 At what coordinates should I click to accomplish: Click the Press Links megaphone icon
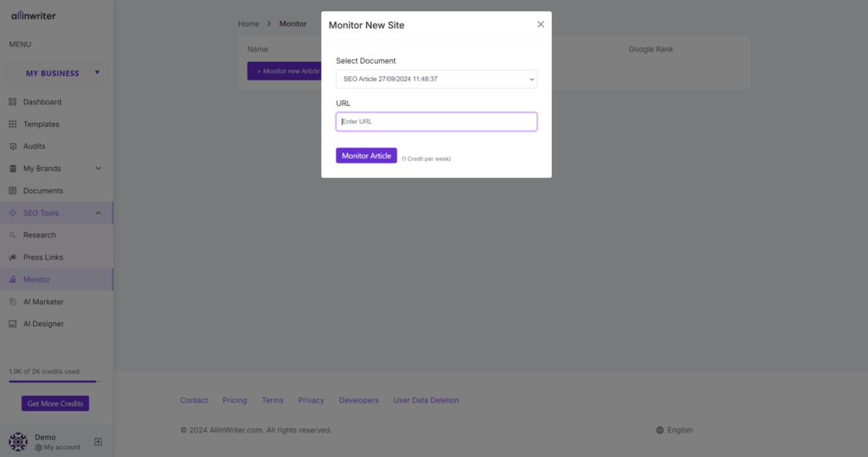[13, 257]
